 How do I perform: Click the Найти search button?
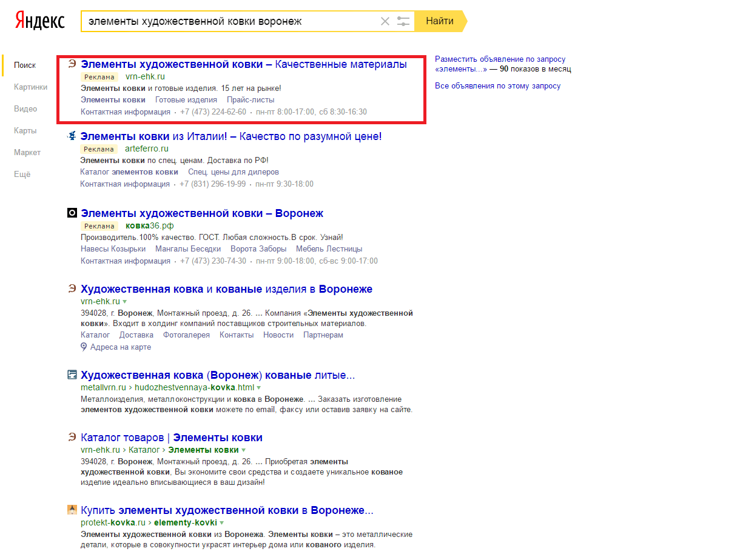click(x=441, y=21)
